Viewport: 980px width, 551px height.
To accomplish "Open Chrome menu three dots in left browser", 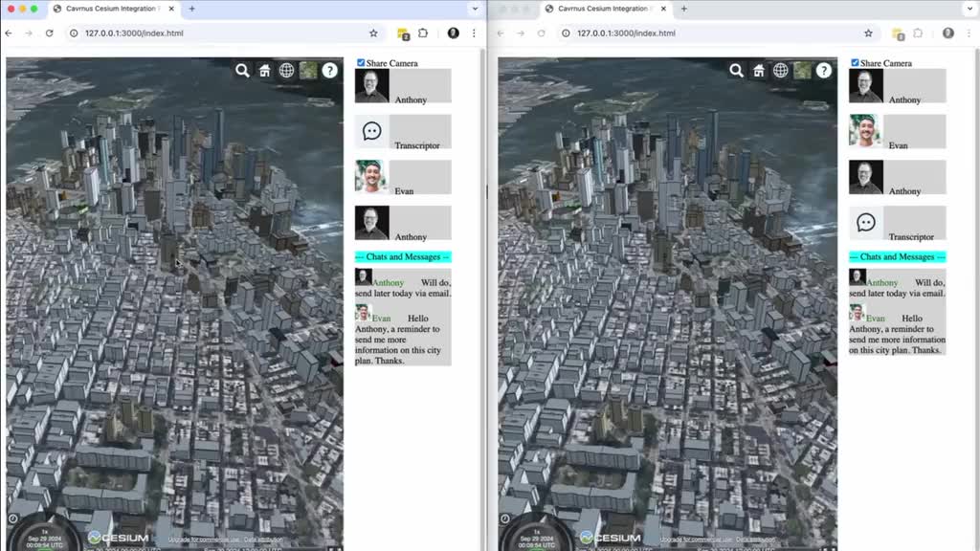I will pos(474,33).
